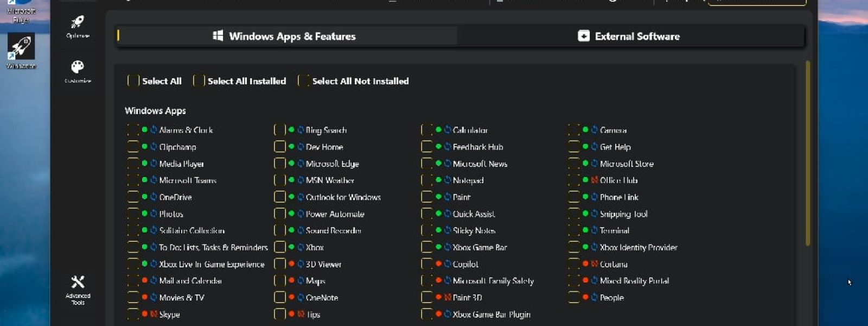Check Select All Not Installed checkbox
The height and width of the screenshot is (326, 868).
tap(304, 81)
